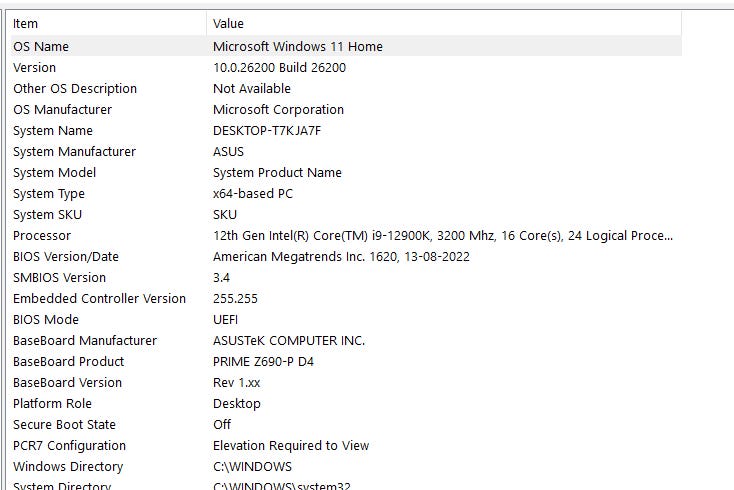Select value DESKTOP-T7KJA7F

click(x=267, y=131)
